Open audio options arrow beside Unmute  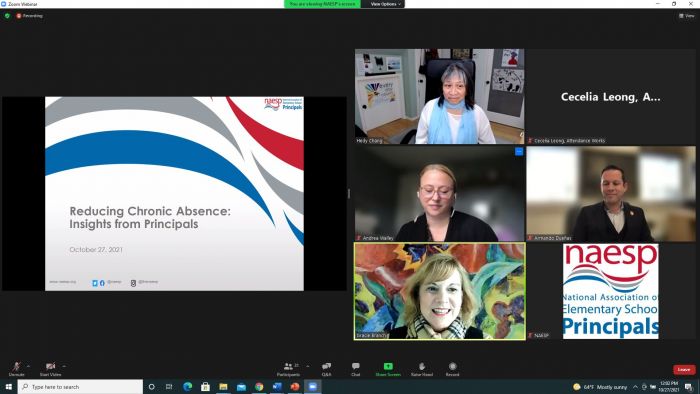click(x=29, y=366)
